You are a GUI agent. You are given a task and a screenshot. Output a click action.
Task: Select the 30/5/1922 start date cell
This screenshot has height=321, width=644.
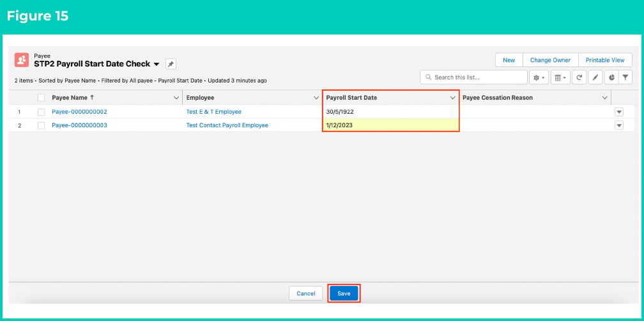[x=390, y=112]
